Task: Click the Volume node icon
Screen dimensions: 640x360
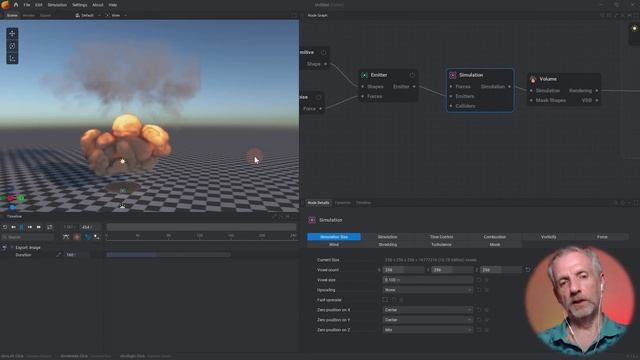Action: tap(533, 79)
